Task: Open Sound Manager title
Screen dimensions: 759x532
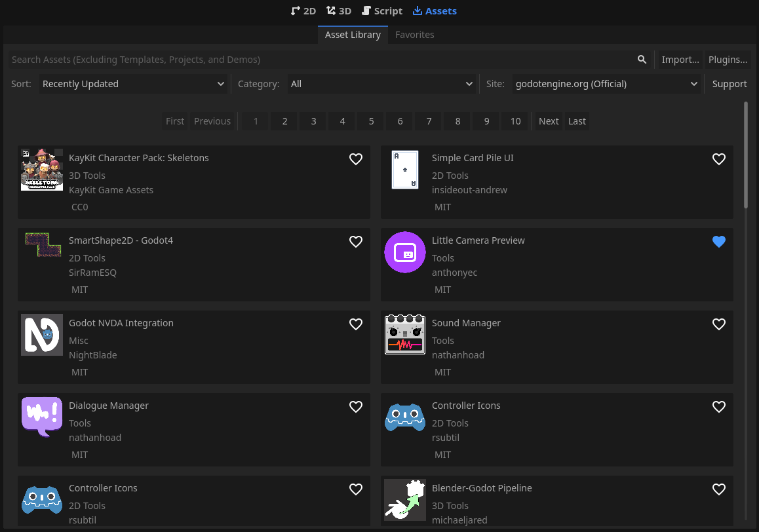Action: pyautogui.click(x=466, y=323)
